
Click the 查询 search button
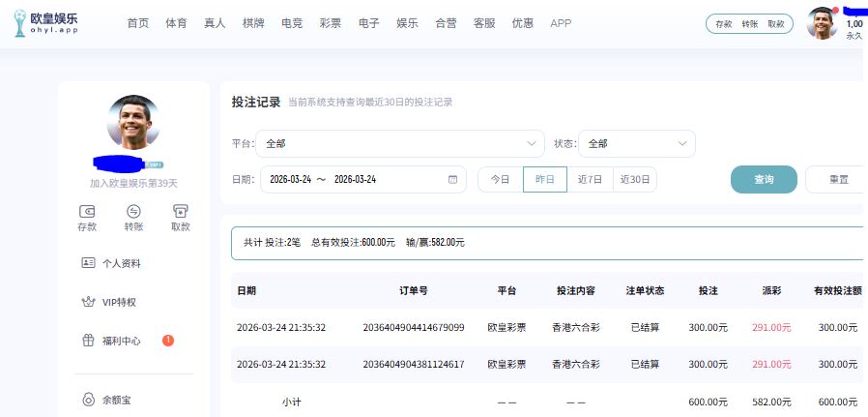tap(764, 180)
